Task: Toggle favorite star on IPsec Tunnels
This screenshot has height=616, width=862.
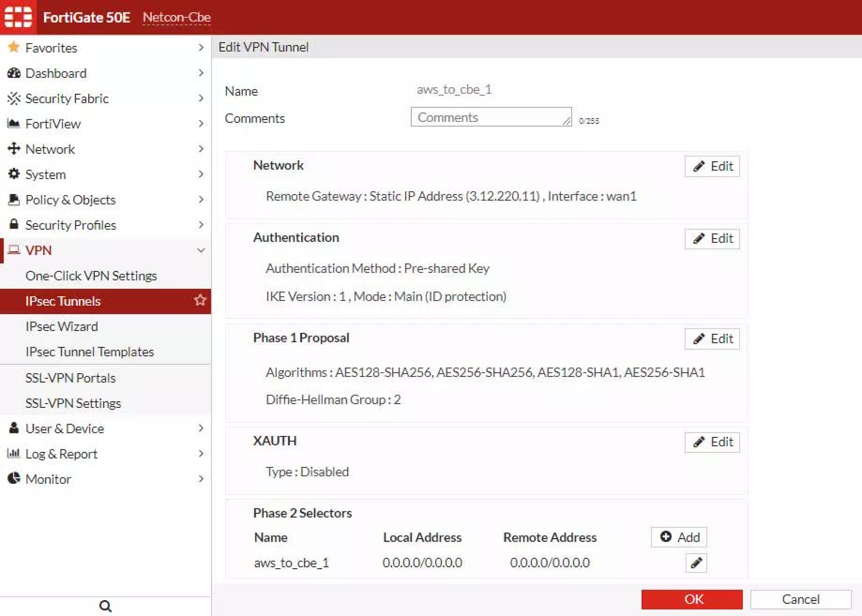Action: (200, 300)
